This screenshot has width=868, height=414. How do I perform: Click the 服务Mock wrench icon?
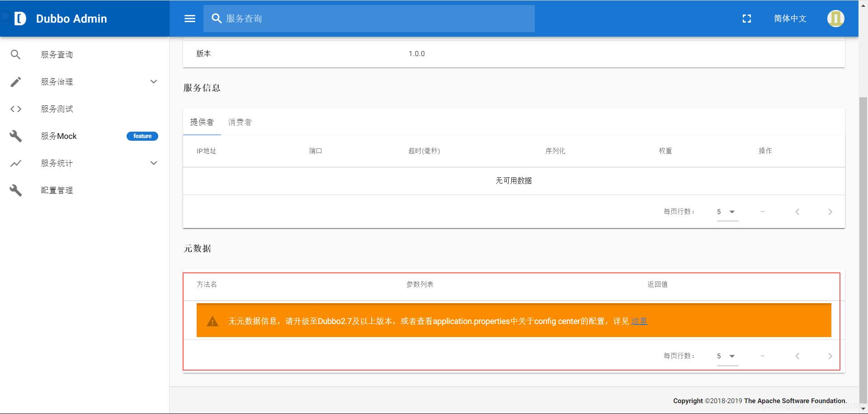(16, 136)
